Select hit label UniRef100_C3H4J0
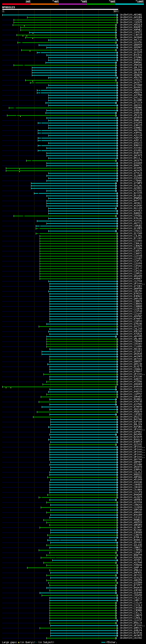Viewport: 146px width, 644px height. click(131, 243)
